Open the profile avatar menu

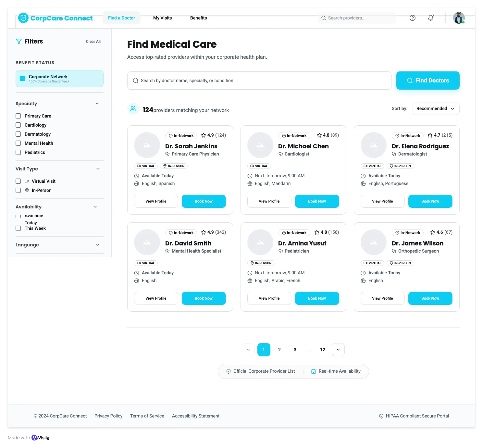pyautogui.click(x=459, y=18)
